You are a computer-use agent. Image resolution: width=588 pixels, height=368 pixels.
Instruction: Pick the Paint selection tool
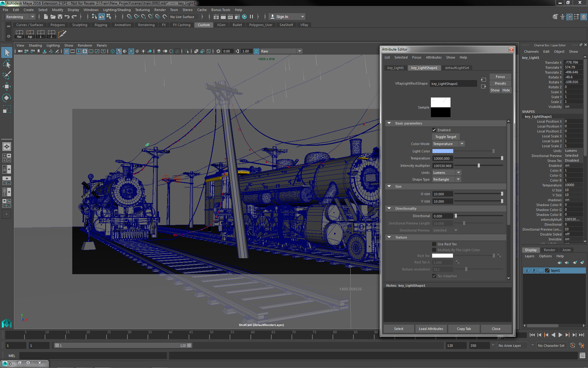[x=7, y=75]
